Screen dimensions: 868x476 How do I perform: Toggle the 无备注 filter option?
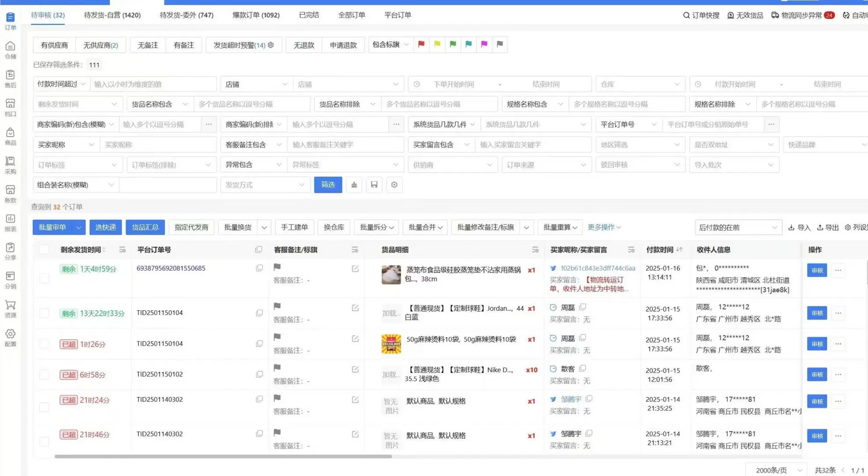[x=147, y=45]
